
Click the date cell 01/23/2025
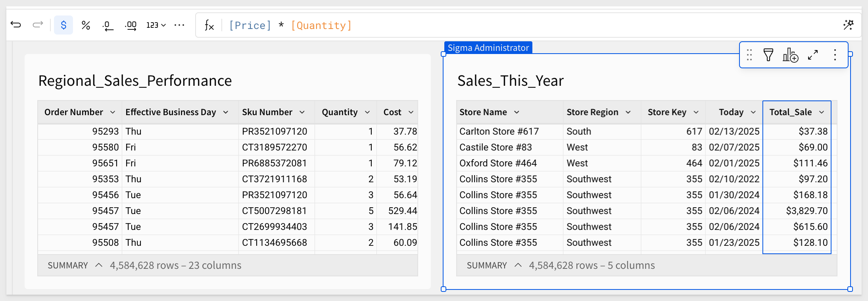[734, 243]
